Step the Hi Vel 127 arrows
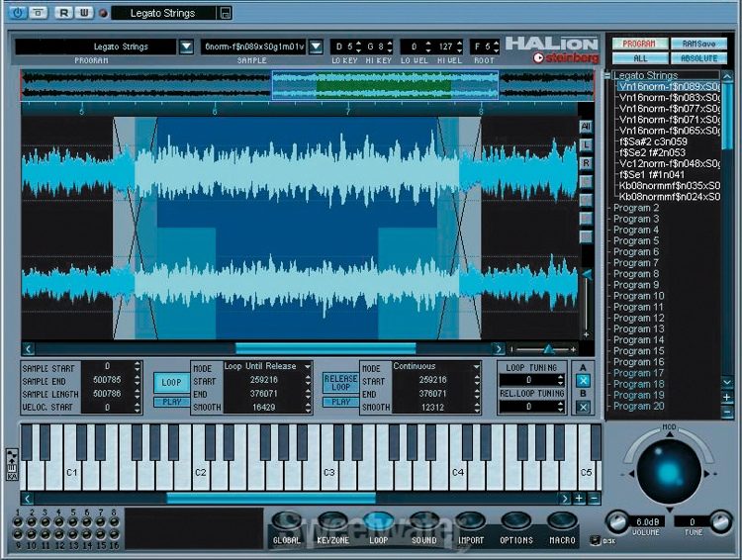Screen dimensions: 742x560 (x=459, y=47)
